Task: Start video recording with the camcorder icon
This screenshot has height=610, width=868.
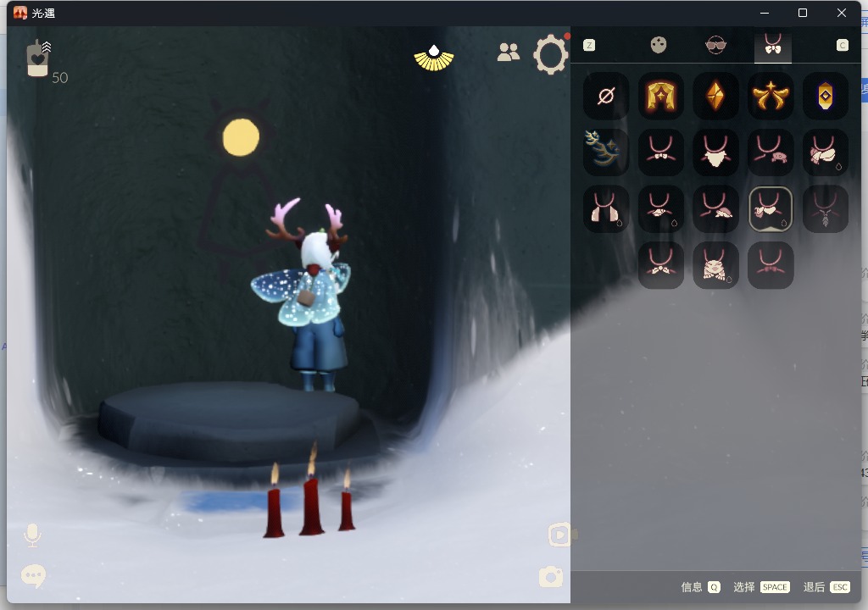Action: (x=562, y=535)
